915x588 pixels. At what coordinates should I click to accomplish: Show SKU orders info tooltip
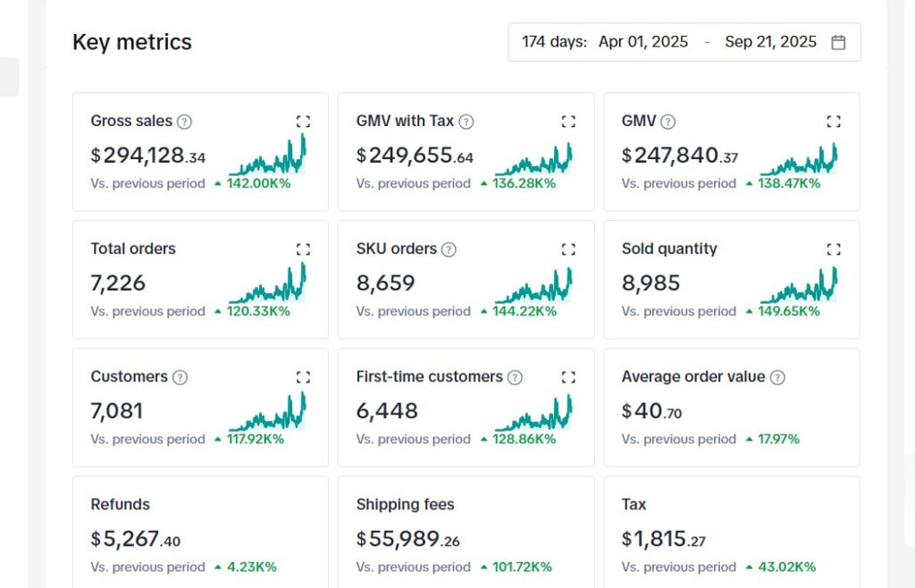449,249
